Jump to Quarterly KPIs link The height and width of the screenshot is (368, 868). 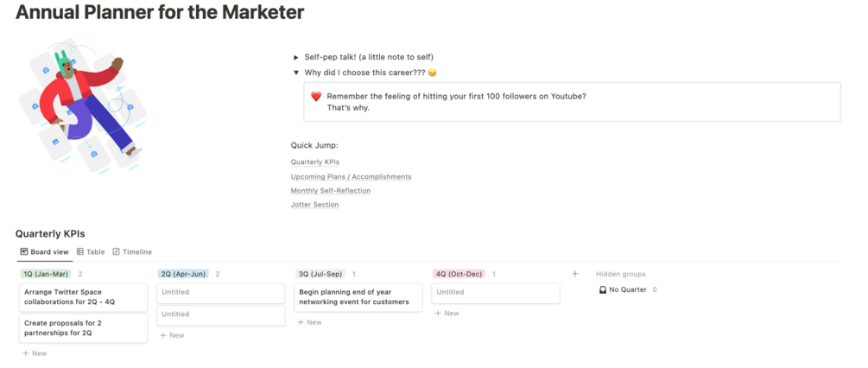315,162
